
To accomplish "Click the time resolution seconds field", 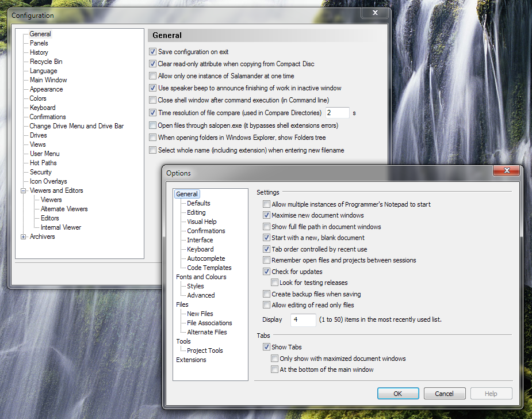I will (337, 113).
